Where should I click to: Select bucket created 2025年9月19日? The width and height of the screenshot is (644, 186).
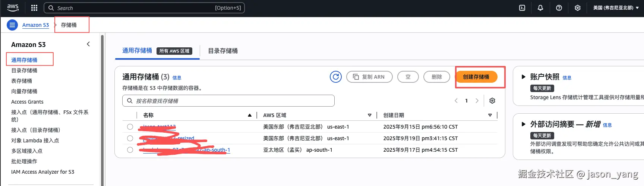(130, 138)
